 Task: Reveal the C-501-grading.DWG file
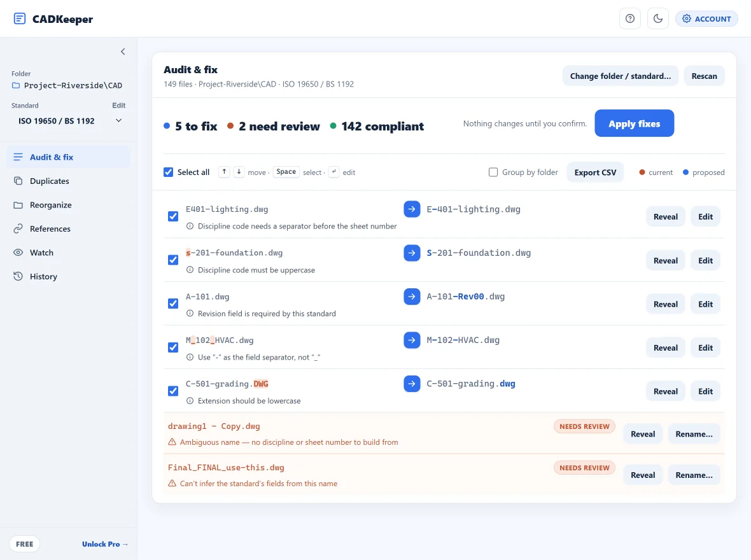(665, 391)
